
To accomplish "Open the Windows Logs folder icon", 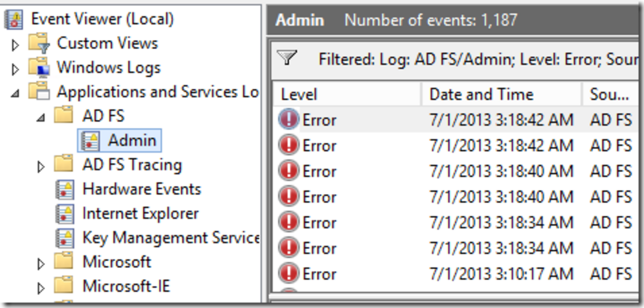I will [x=39, y=68].
